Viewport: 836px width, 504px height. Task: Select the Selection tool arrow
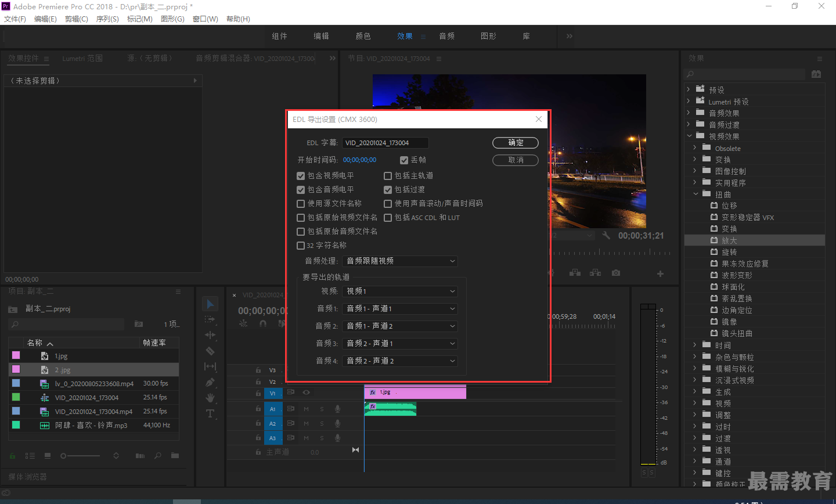click(210, 304)
